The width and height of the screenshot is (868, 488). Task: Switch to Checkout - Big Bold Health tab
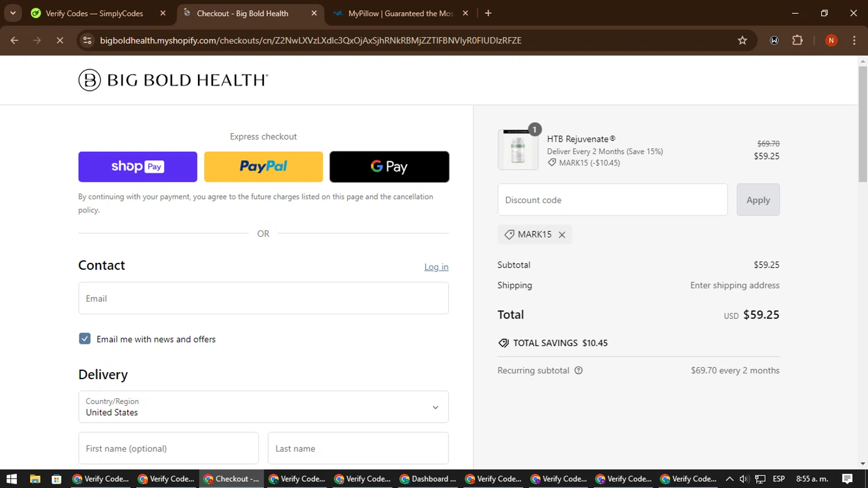point(242,13)
